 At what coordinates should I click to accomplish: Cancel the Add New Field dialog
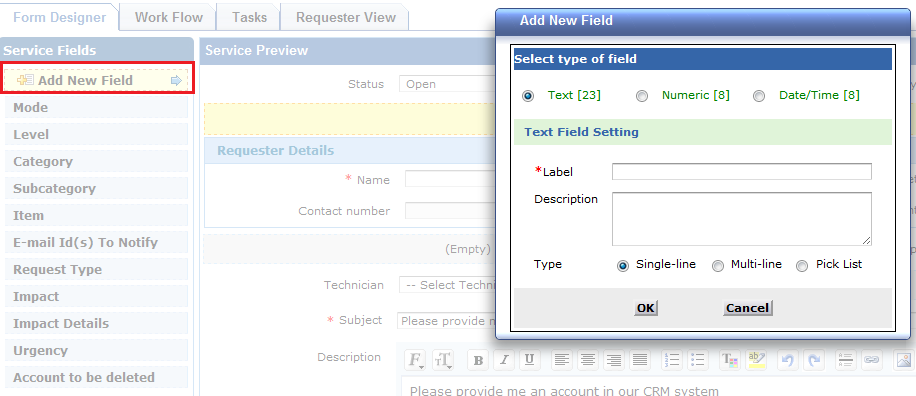[x=747, y=308]
